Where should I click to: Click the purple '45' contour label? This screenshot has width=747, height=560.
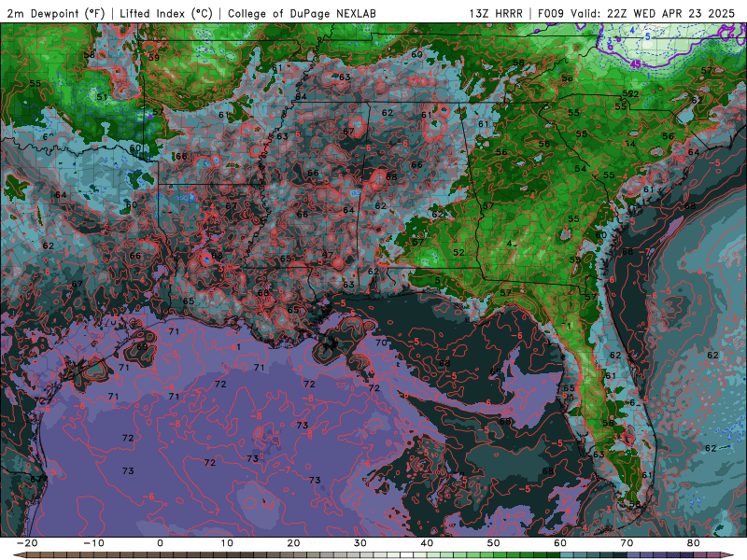pyautogui.click(x=636, y=63)
